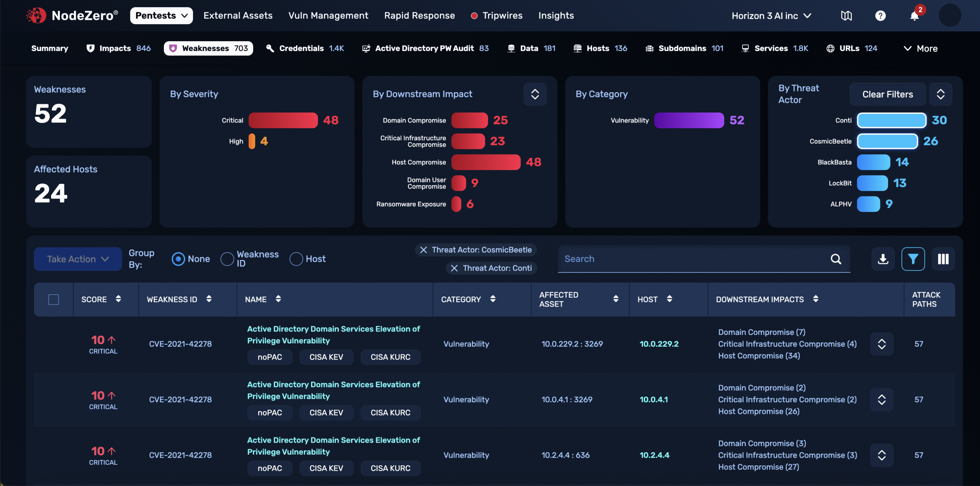
Task: Go to Rapid Response
Action: pos(419,16)
